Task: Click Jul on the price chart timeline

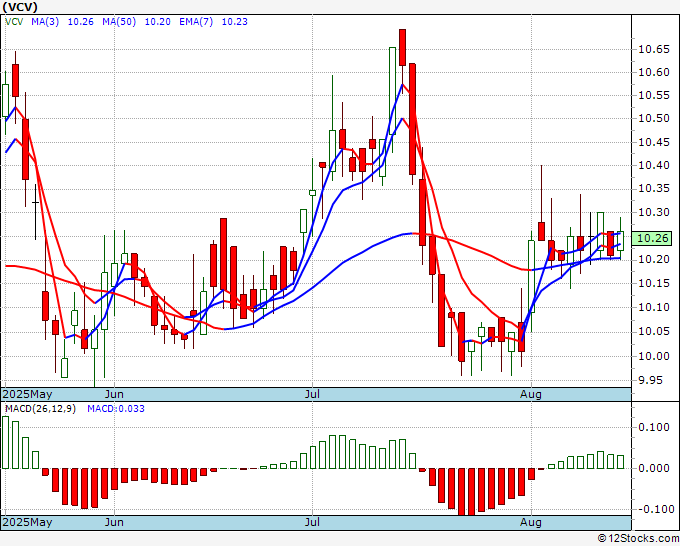Action: pyautogui.click(x=312, y=394)
